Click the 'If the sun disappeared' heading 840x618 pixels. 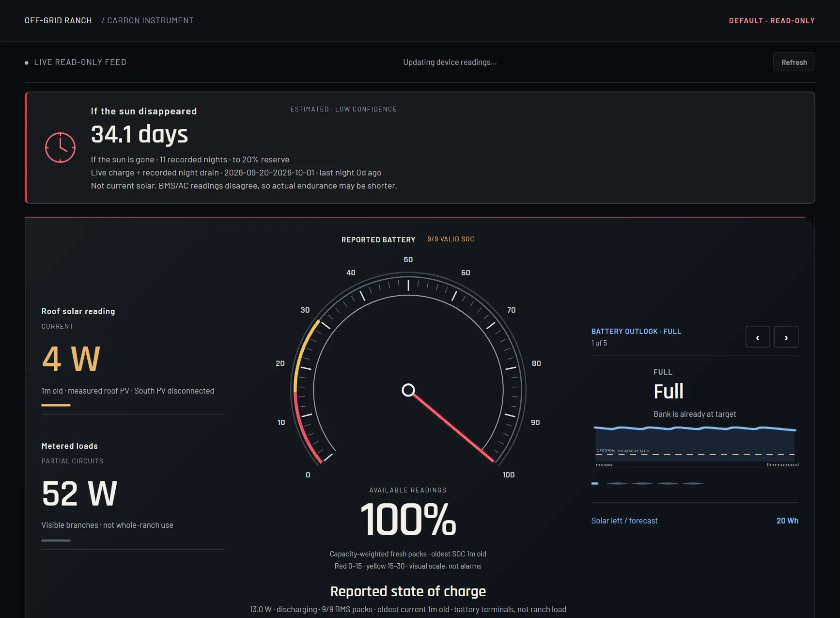(x=144, y=111)
